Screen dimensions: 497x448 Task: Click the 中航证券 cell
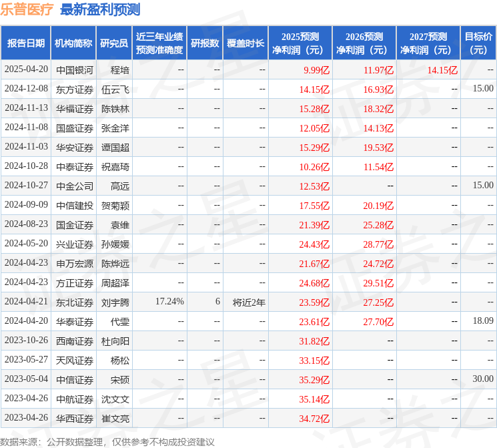[75, 399]
